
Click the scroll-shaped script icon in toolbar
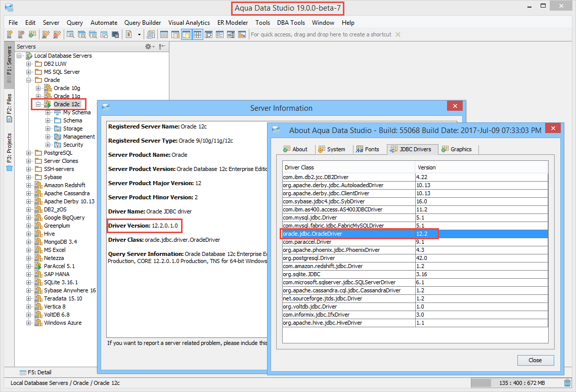point(151,34)
